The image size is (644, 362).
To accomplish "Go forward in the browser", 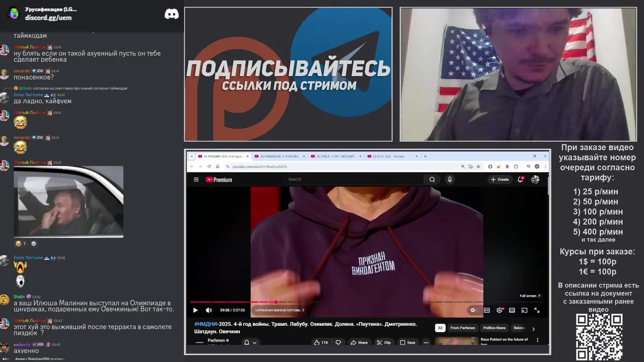I will coord(200,166).
